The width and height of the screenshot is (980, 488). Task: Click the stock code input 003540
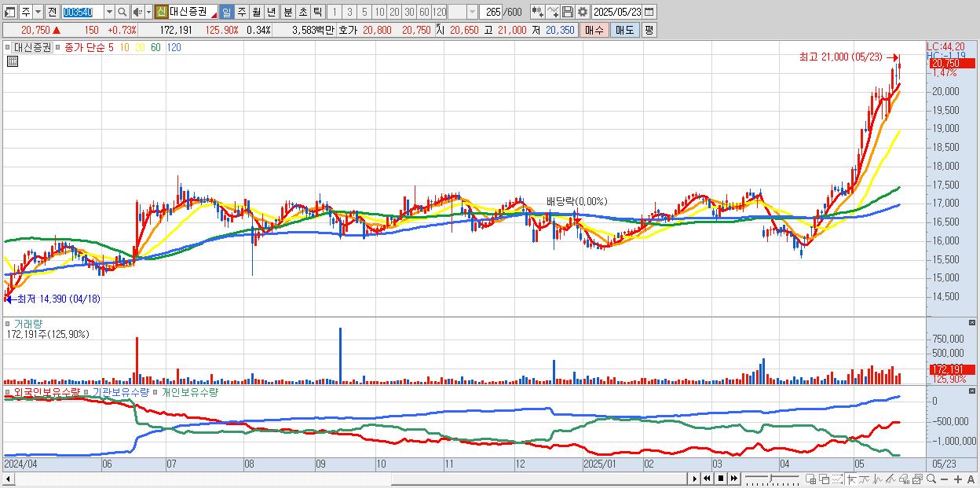coord(82,12)
